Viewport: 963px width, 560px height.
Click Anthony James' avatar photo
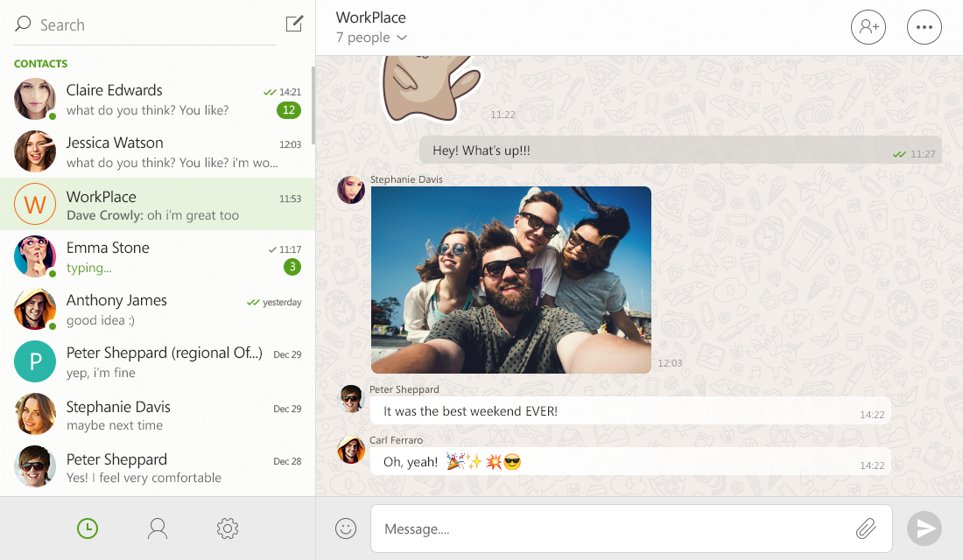[35, 309]
